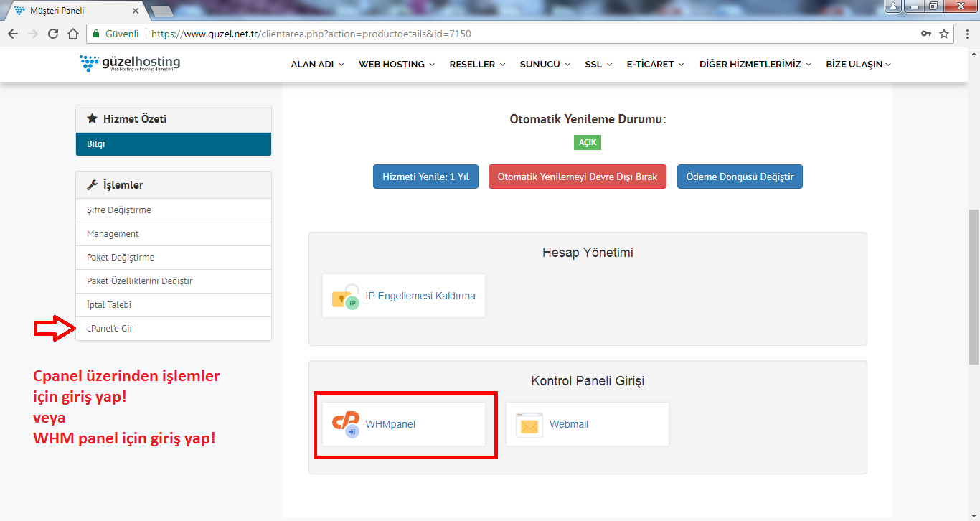
Task: Click the browser back arrow
Action: click(x=13, y=34)
